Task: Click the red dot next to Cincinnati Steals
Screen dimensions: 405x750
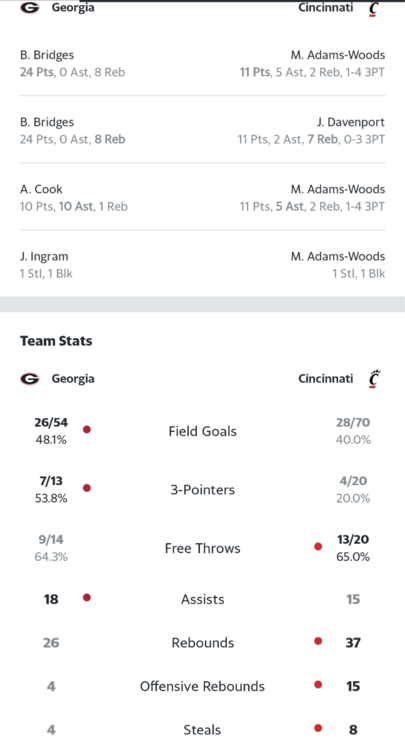Action: [x=318, y=728]
